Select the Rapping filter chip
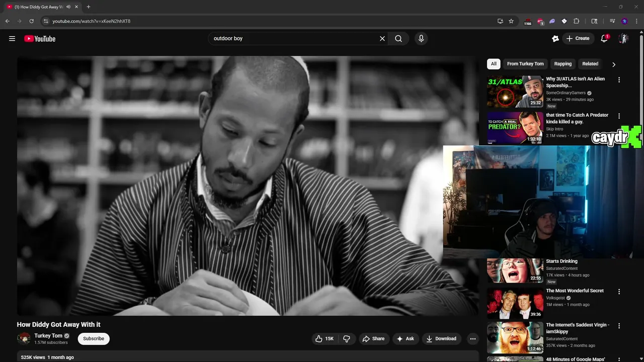The width and height of the screenshot is (644, 362). (x=563, y=64)
